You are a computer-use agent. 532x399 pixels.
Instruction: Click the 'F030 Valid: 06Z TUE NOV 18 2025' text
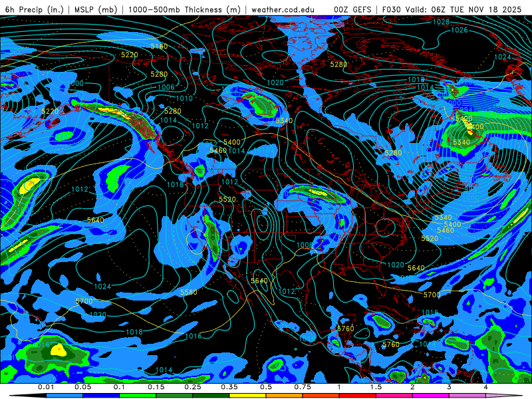[x=452, y=9]
